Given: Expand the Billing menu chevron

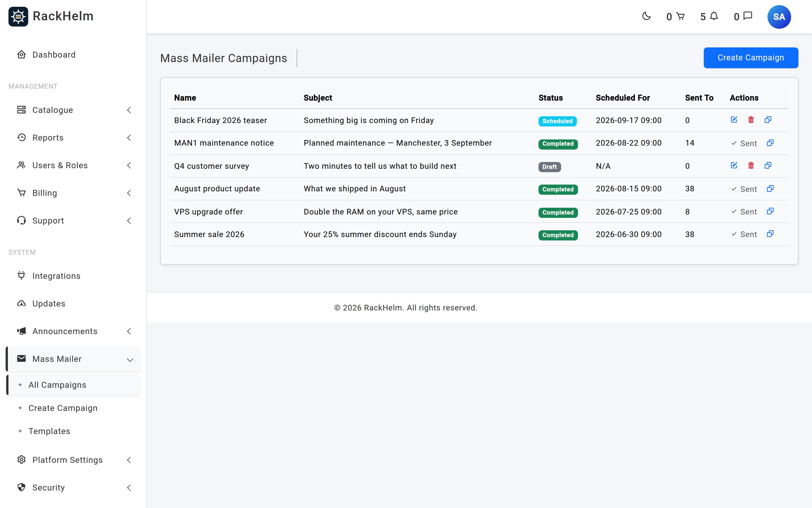Looking at the screenshot, I should tap(129, 193).
